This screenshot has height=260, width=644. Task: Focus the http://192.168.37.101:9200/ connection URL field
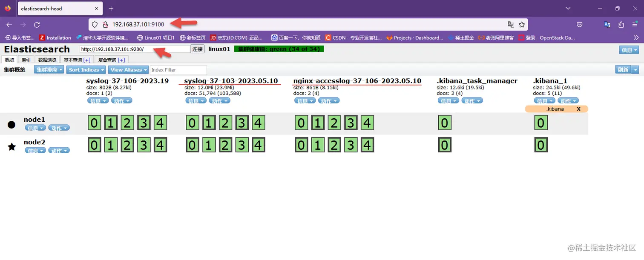135,49
